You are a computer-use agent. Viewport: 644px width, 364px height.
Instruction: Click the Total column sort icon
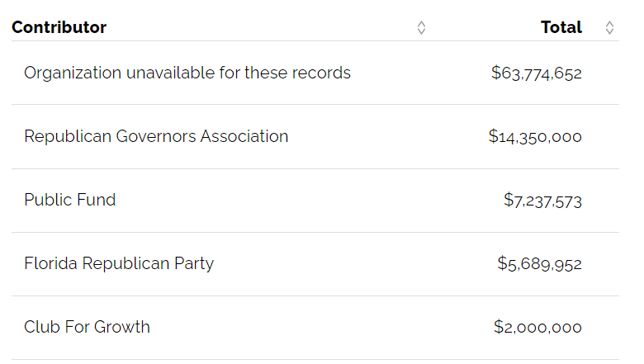click(609, 27)
